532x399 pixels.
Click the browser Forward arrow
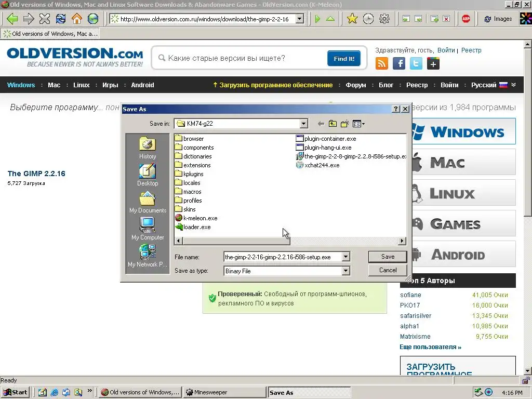(x=29, y=19)
